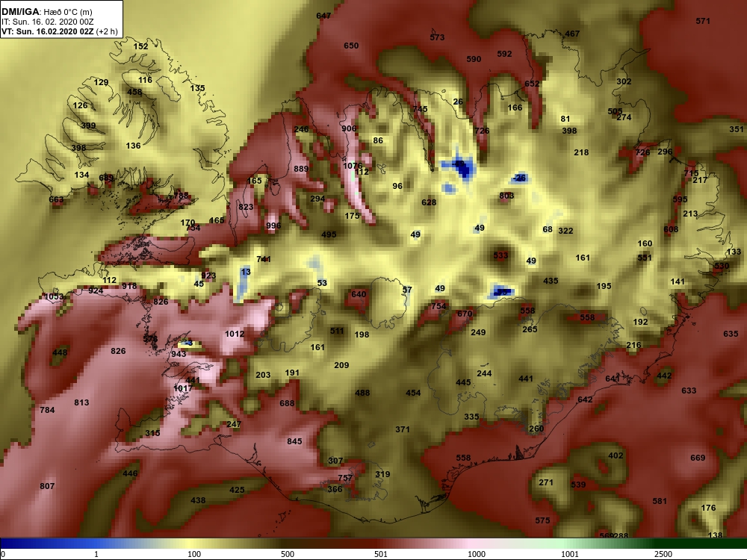The height and width of the screenshot is (560, 747).
Task: Click the map value '688'
Action: (x=287, y=403)
